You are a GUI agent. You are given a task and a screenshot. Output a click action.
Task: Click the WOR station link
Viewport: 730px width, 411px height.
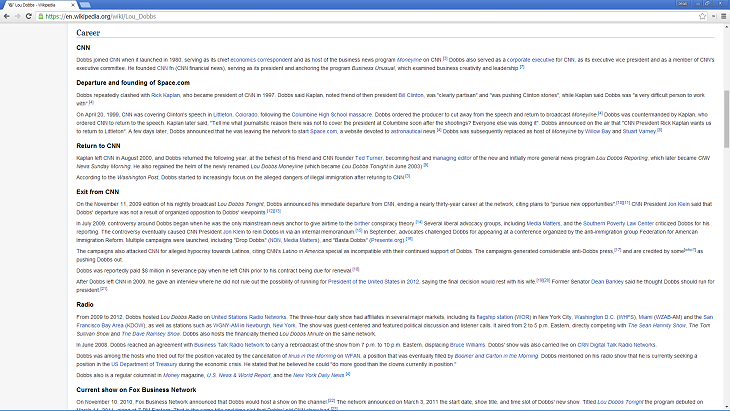pos(522,317)
